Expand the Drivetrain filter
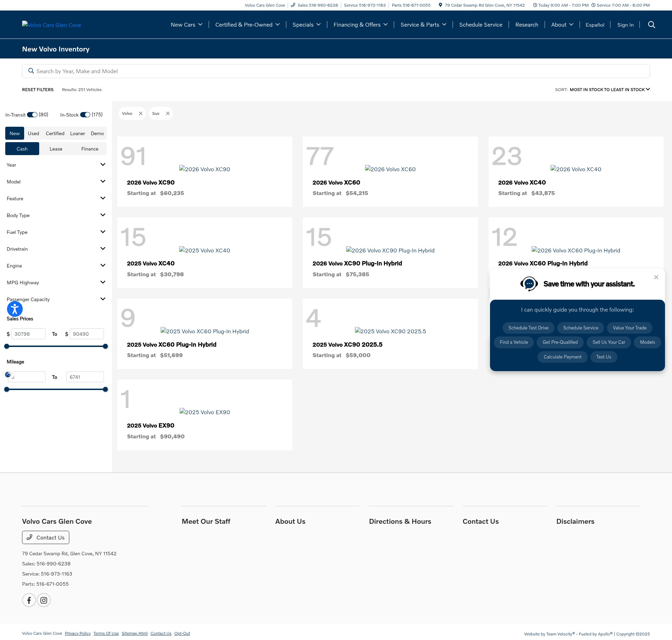 tap(56, 249)
